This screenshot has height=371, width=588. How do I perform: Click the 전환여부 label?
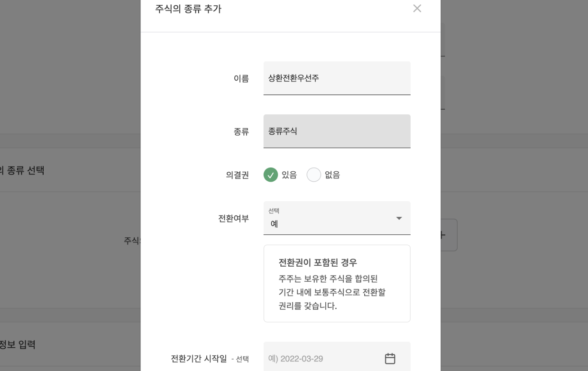pyautogui.click(x=233, y=218)
